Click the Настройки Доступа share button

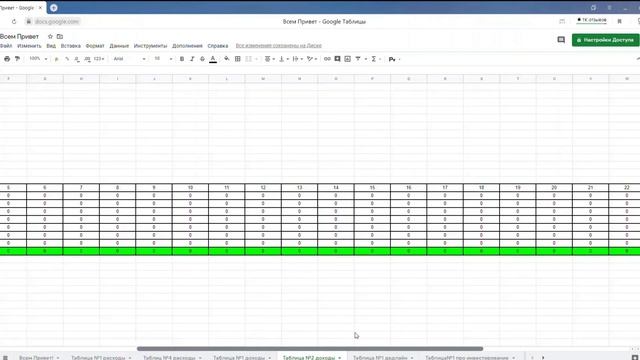[x=605, y=40]
